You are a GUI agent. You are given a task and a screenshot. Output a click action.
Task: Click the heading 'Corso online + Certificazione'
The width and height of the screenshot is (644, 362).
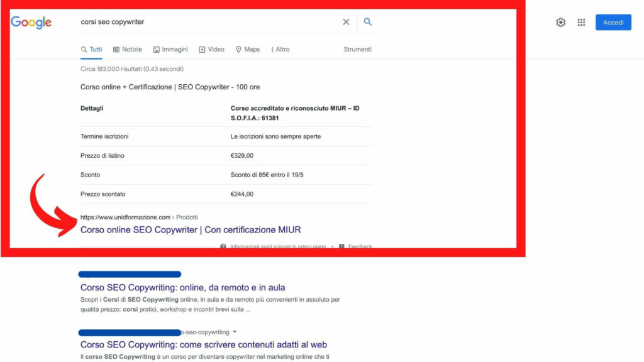tap(170, 87)
